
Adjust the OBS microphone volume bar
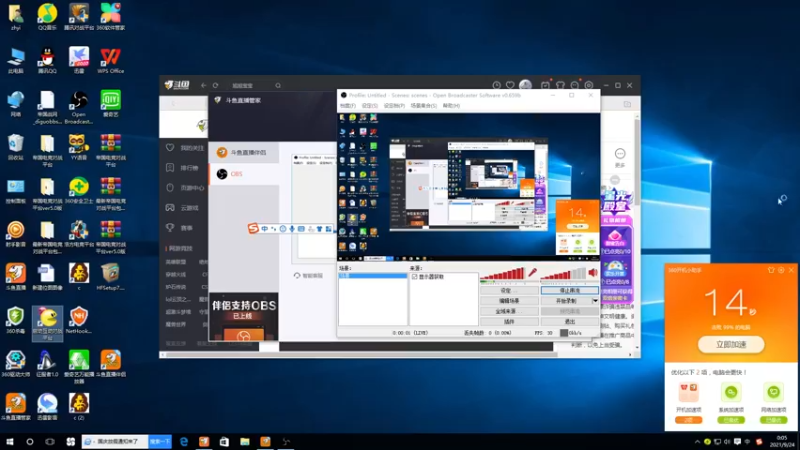[502, 274]
